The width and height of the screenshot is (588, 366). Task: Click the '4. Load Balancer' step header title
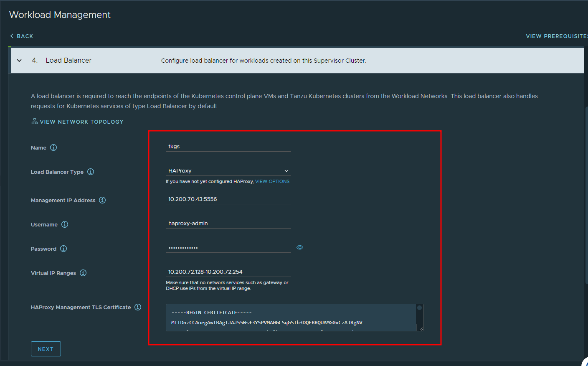[62, 61]
